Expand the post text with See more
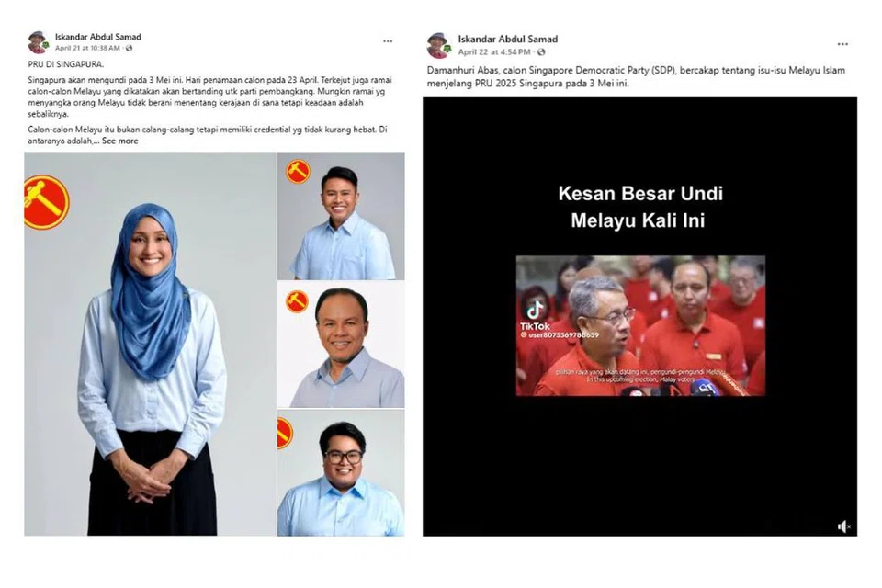 click(x=119, y=141)
